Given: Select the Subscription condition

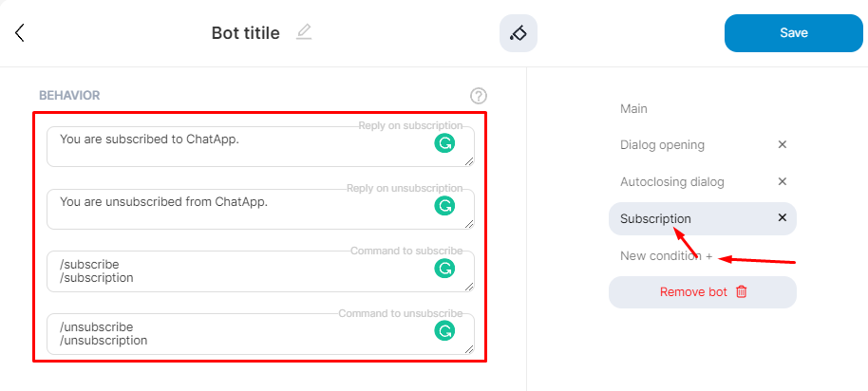Looking at the screenshot, I should coord(655,218).
